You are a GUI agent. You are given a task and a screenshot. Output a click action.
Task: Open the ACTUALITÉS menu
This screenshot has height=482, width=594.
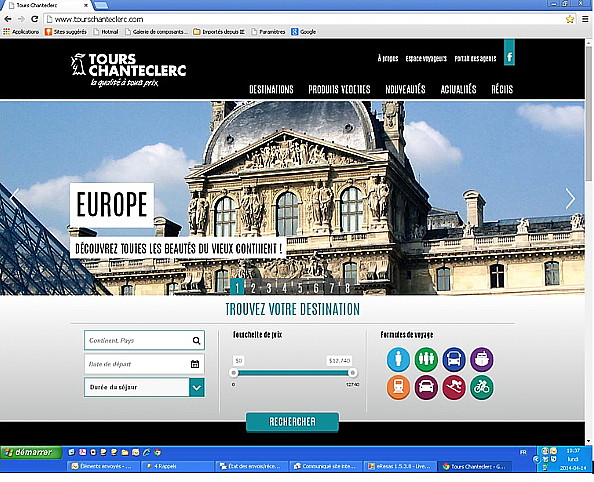tap(458, 89)
